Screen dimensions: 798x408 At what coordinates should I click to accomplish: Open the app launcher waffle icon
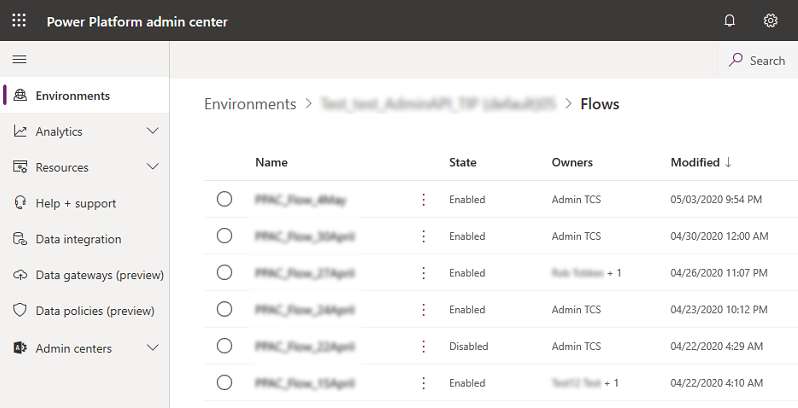click(19, 21)
